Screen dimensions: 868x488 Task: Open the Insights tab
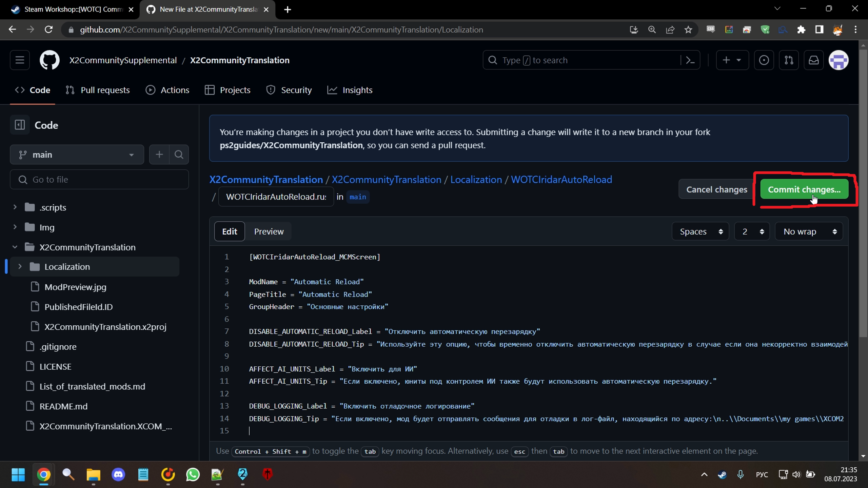coord(350,90)
